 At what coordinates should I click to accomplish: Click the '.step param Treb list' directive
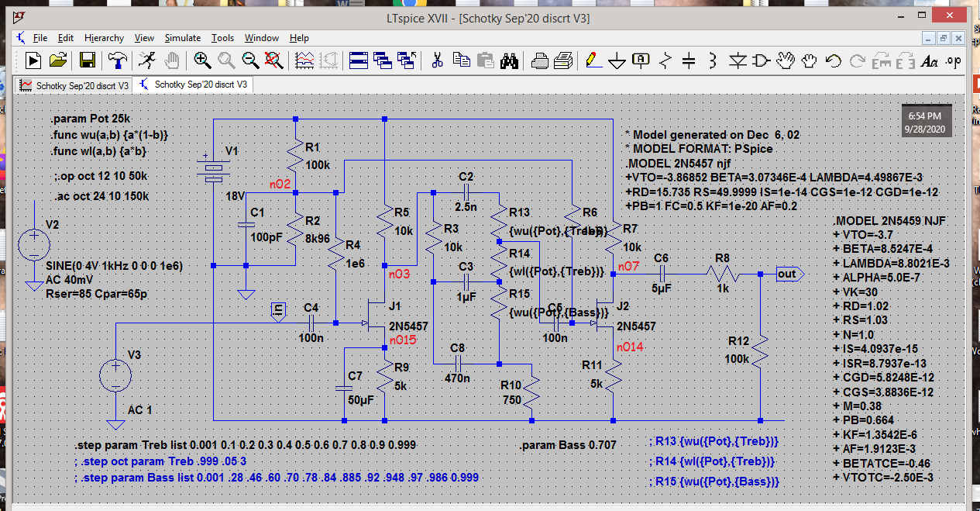click(x=246, y=446)
